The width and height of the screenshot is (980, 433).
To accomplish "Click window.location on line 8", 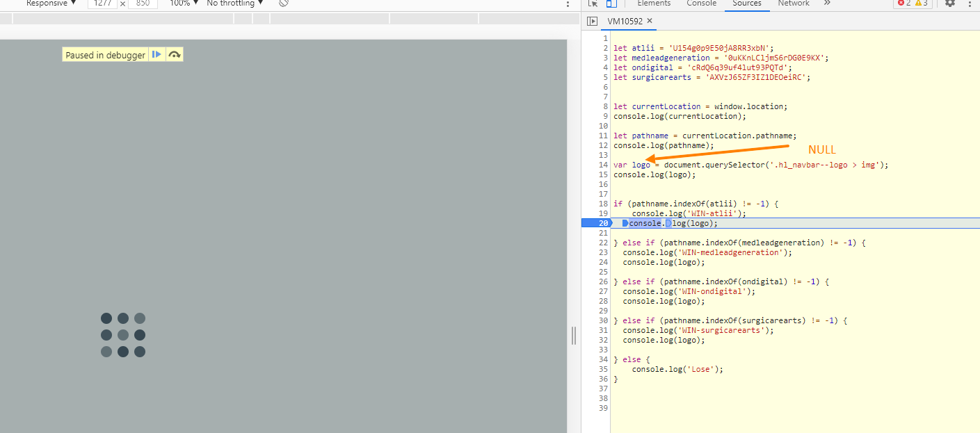I will point(748,106).
